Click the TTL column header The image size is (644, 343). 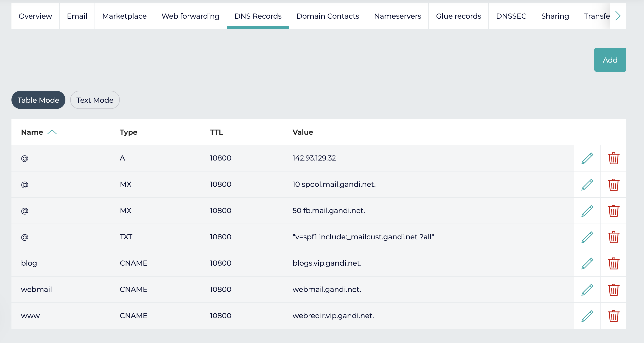click(216, 132)
